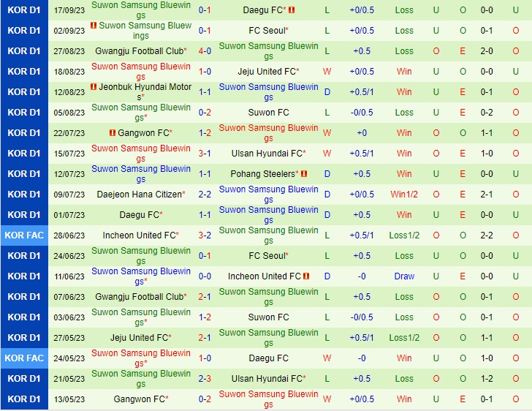Open KOR FAC league label dated 24/05/23
Image resolution: width=532 pixels, height=411 pixels.
coord(24,358)
